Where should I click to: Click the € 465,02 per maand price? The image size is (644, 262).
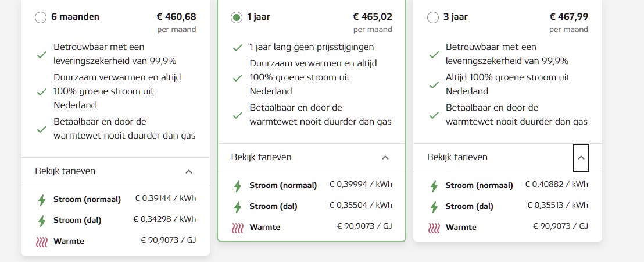(373, 23)
